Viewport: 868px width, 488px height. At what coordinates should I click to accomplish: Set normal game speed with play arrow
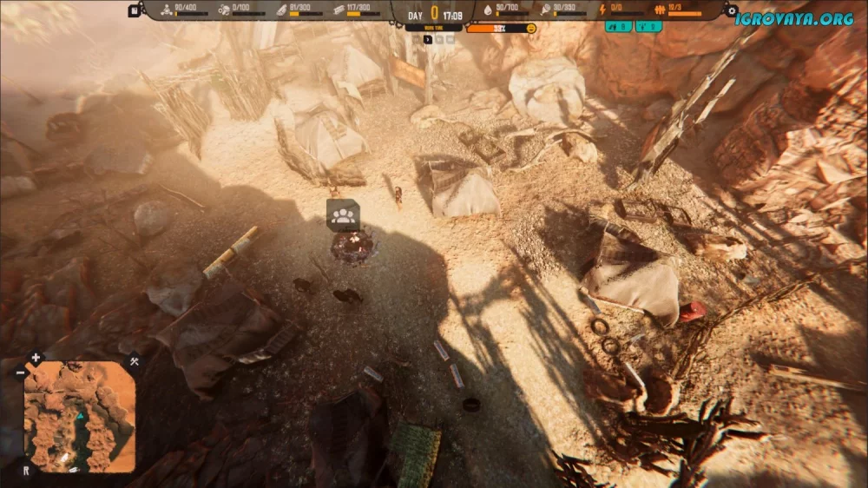pyautogui.click(x=427, y=40)
